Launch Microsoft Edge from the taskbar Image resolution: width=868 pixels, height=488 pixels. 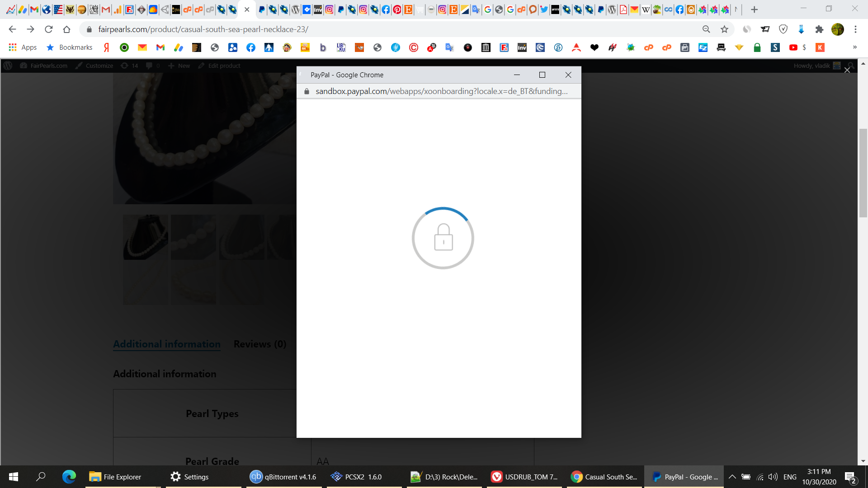point(69,477)
